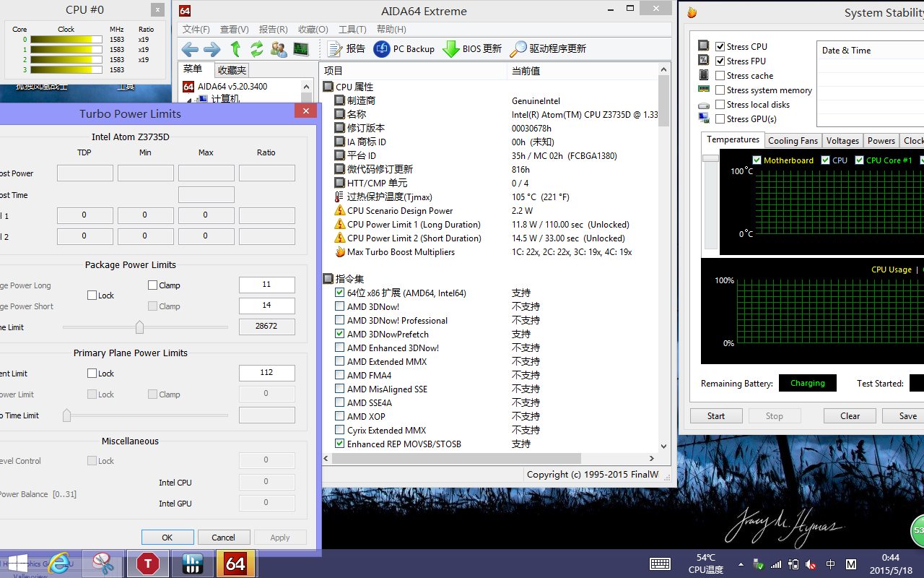Screen dimensions: 924x578
Task: Click the red T taskbar icon
Action: click(x=148, y=564)
